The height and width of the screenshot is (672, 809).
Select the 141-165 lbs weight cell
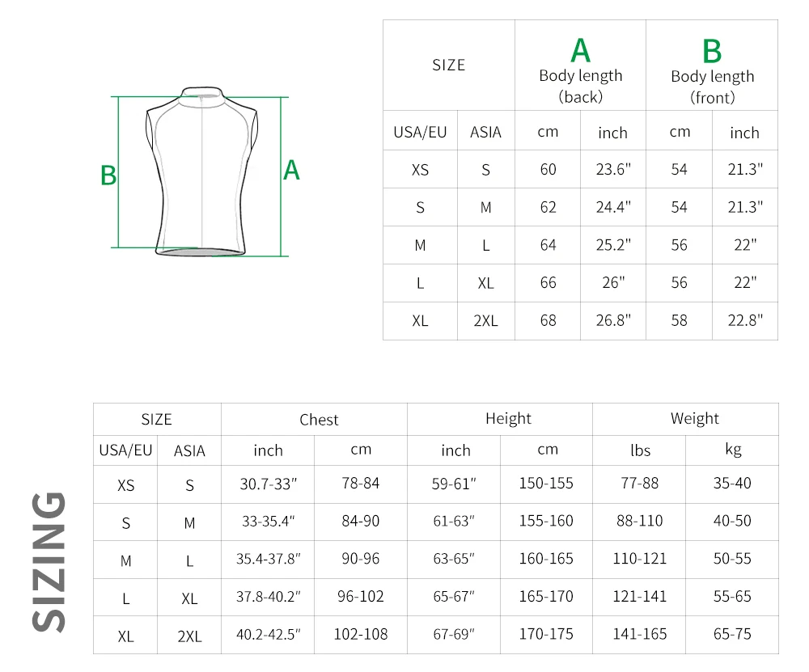pyautogui.click(x=639, y=634)
